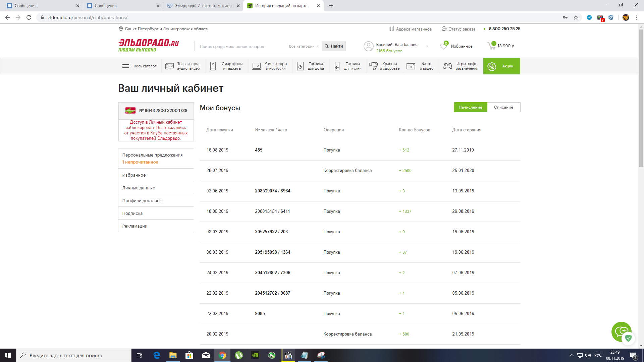Click Chrome icon in taskbar
The width and height of the screenshot is (644, 362).
[x=222, y=355]
